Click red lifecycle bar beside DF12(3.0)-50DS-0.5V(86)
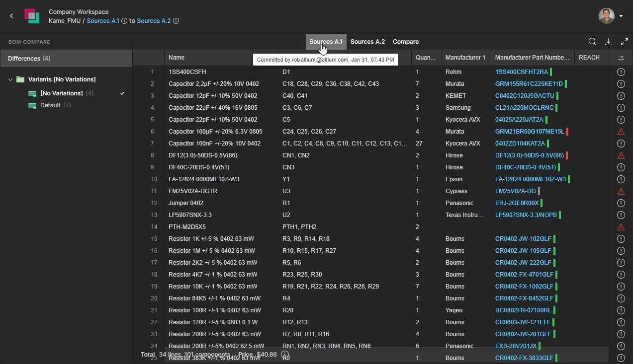Screen dimensions: 633x364 point(567,155)
